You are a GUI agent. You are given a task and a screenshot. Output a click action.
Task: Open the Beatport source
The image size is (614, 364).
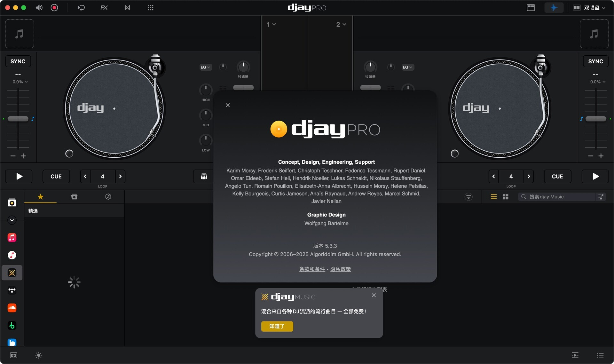pos(12,326)
